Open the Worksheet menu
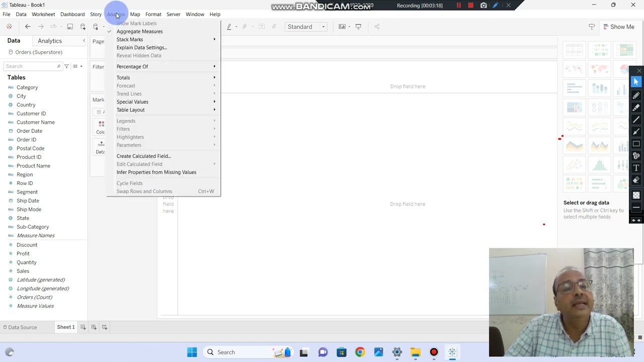 (x=43, y=14)
